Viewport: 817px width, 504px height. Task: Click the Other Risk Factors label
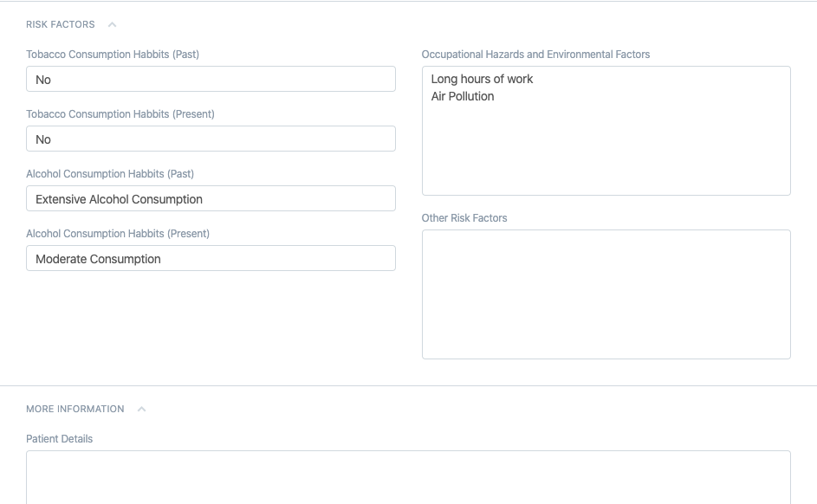(x=464, y=218)
